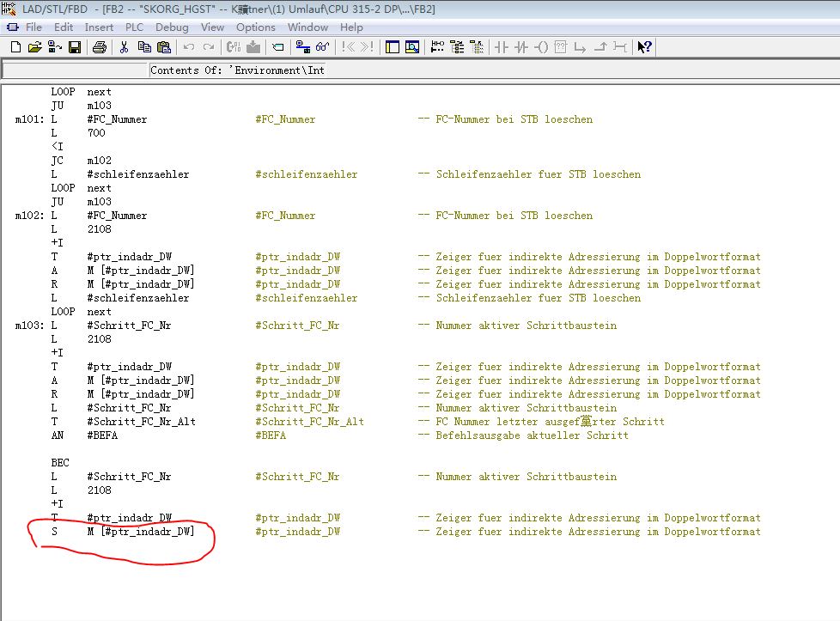Toggle online/offline connection icon

[x=302, y=47]
